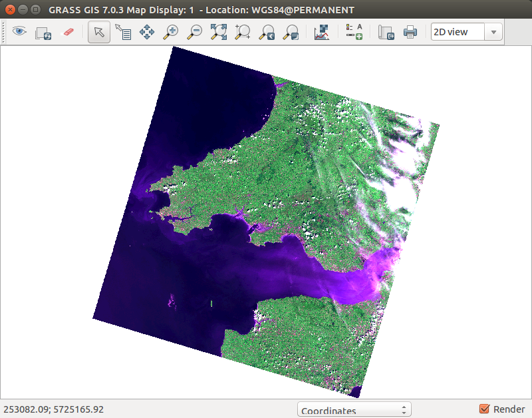Open the Coordinates status bar dropdown

click(x=354, y=409)
